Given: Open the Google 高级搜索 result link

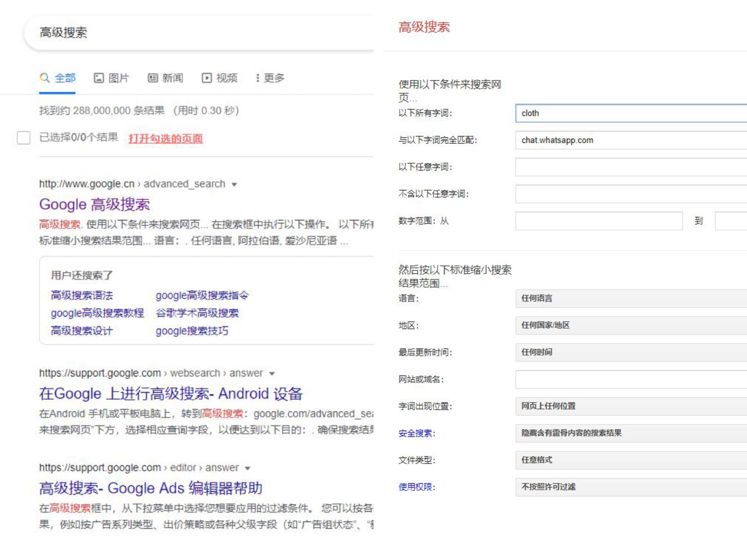Looking at the screenshot, I should pos(96,204).
